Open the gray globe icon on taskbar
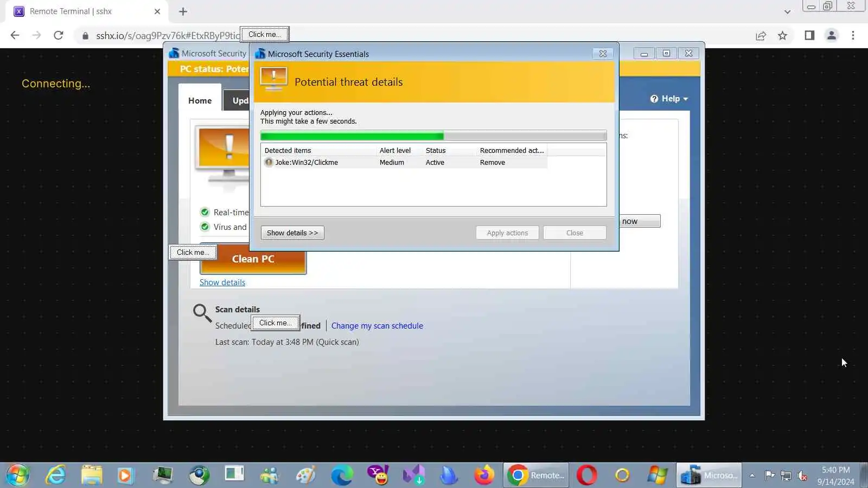Viewport: 868px width, 488px height. [x=199, y=476]
